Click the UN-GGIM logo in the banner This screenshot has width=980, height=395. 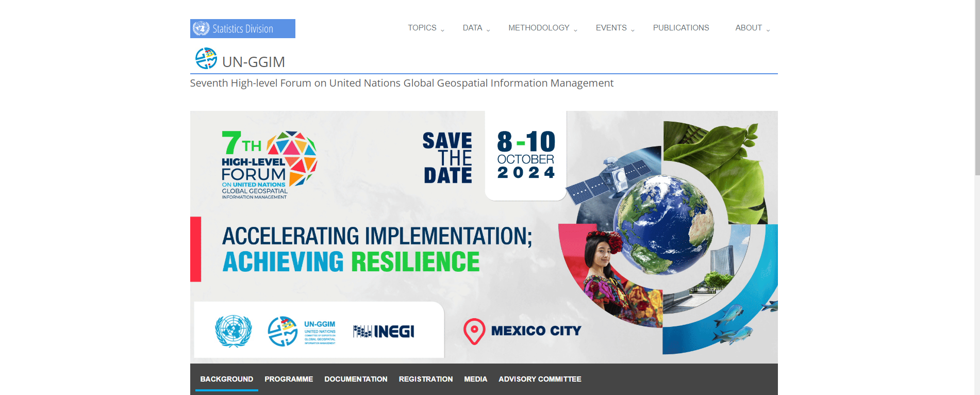(302, 332)
